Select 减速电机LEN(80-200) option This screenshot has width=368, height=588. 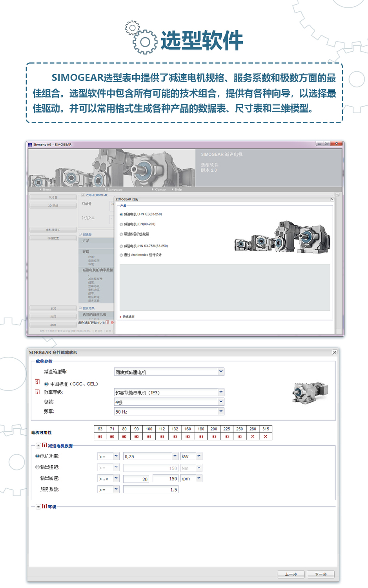pyautogui.click(x=121, y=224)
